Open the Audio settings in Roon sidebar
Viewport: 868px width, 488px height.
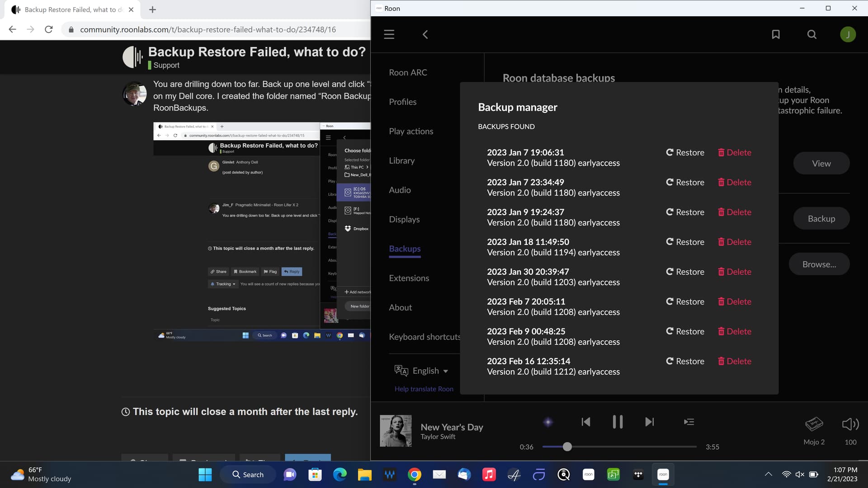pyautogui.click(x=400, y=189)
